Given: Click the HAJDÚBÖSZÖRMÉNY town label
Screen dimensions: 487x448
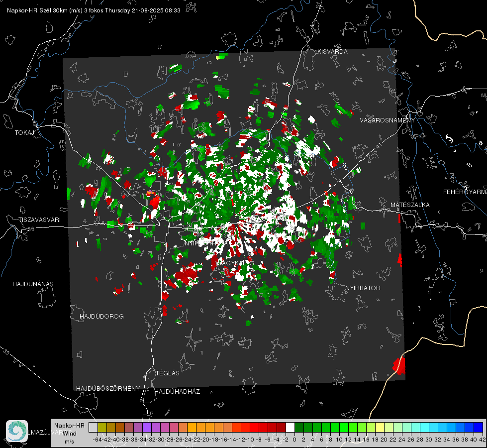Looking at the screenshot, I should point(108,389).
